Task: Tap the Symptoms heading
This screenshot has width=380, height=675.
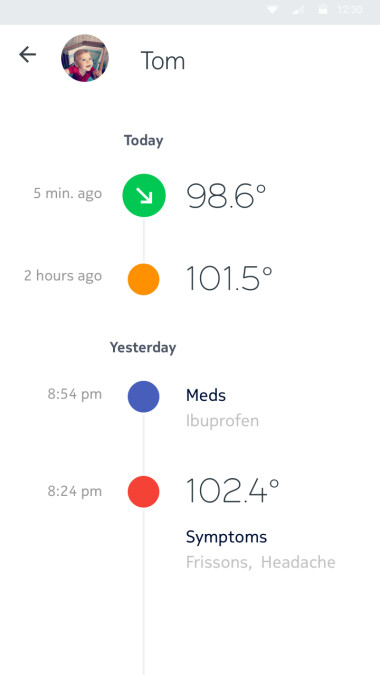Action: [226, 537]
